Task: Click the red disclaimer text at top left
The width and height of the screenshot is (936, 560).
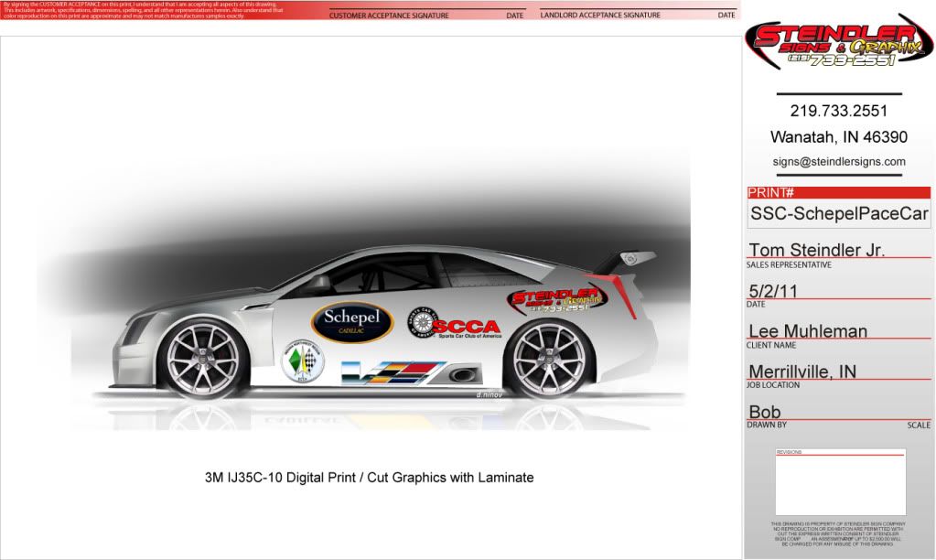Action: click(144, 10)
